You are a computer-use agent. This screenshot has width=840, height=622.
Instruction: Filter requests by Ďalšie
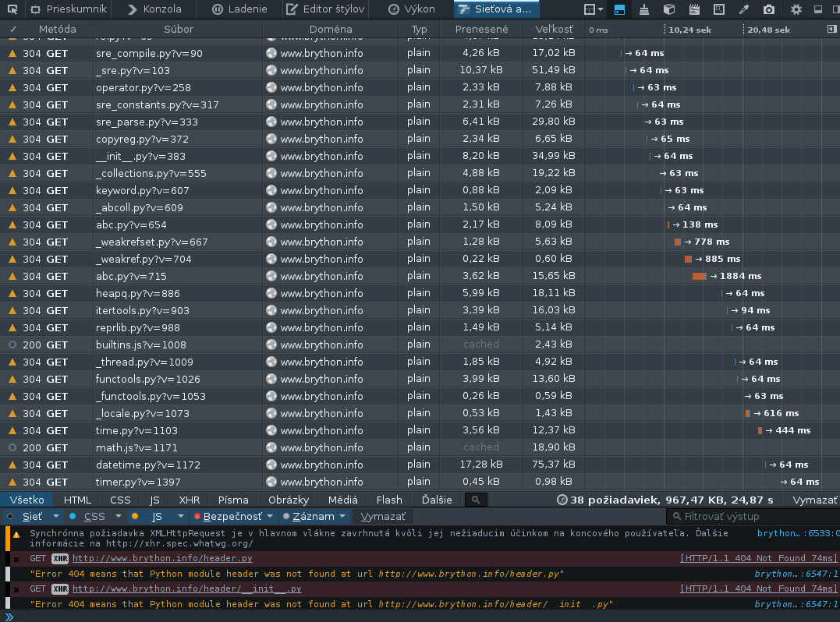437,500
